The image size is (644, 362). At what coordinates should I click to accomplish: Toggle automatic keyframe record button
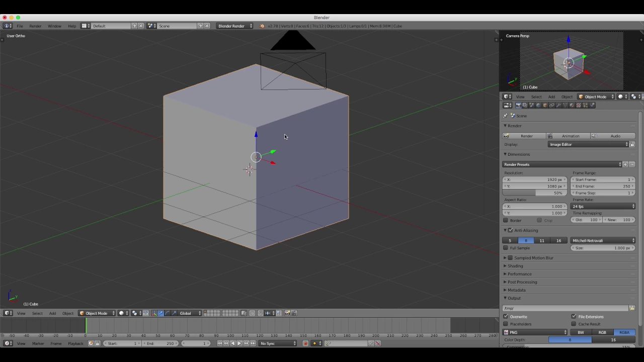(x=305, y=343)
